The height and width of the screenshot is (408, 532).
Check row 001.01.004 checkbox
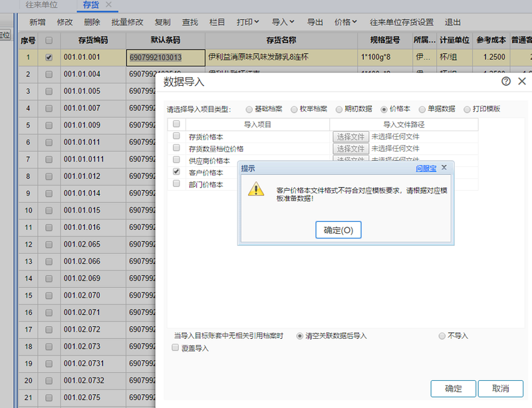(49, 74)
